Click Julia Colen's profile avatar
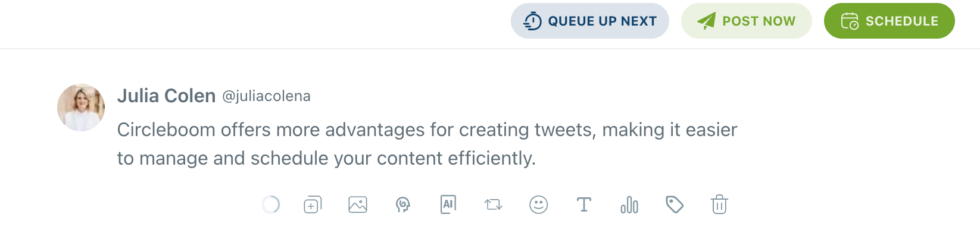 click(x=81, y=108)
